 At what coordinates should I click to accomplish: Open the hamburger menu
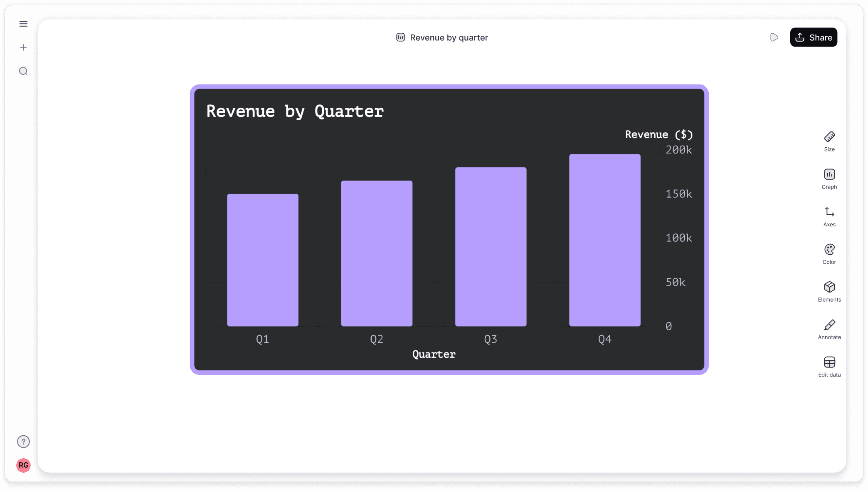(x=23, y=24)
